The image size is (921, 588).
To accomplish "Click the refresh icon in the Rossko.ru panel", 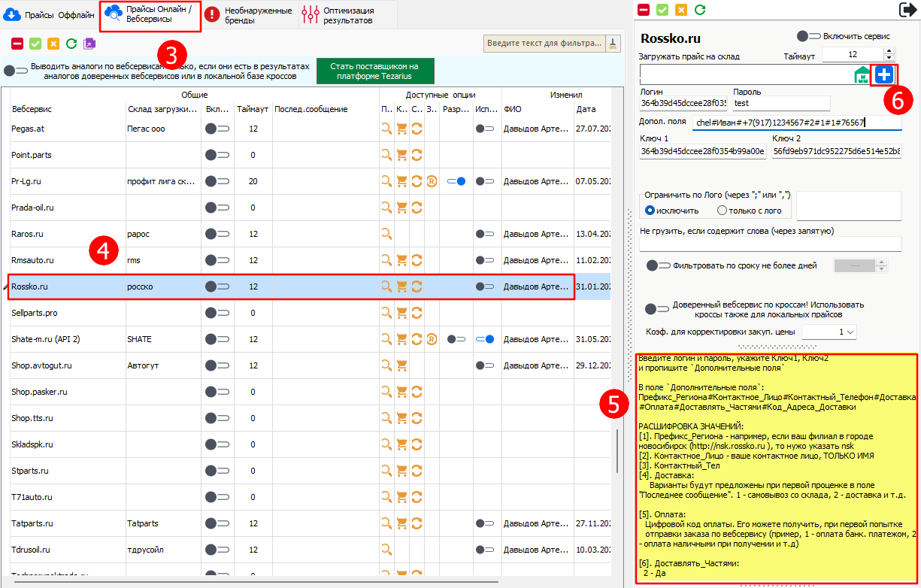I will (700, 10).
